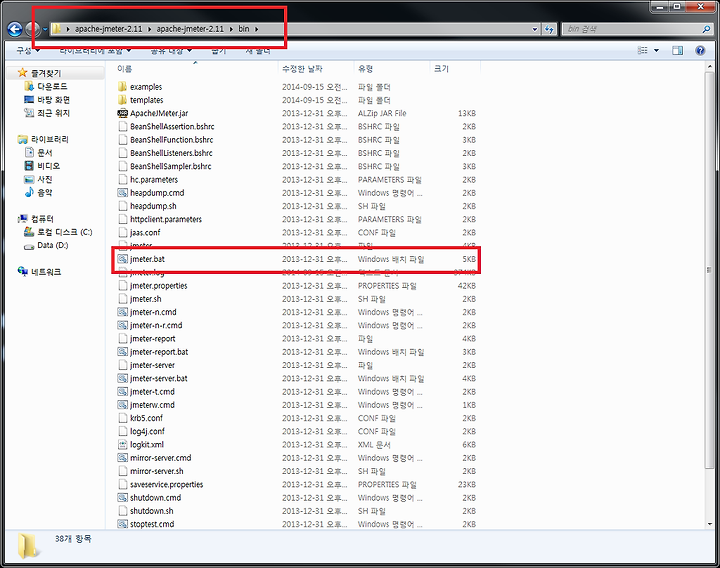Viewport: 720px width, 568px height.
Task: Select the mirror-server.cmd file icon
Action: [x=122, y=458]
